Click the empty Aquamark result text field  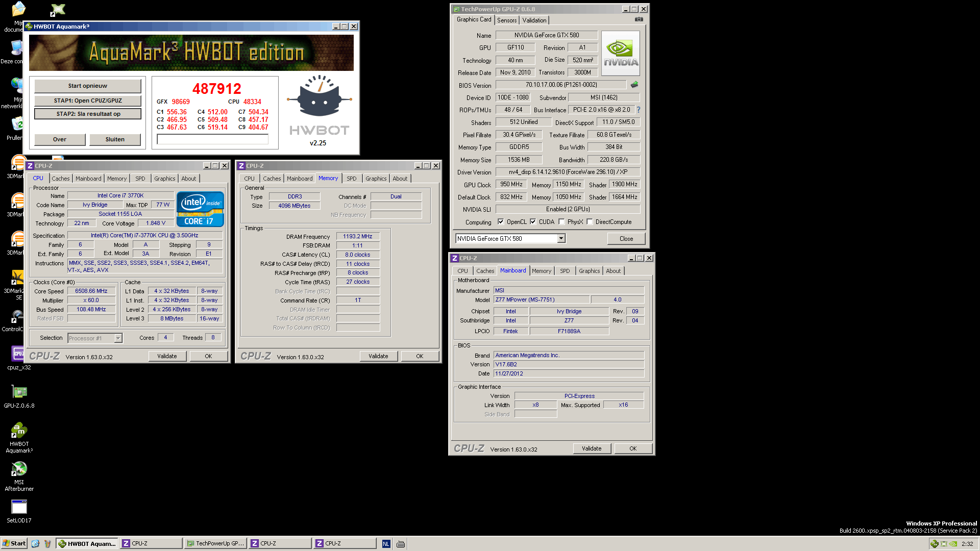213,139
